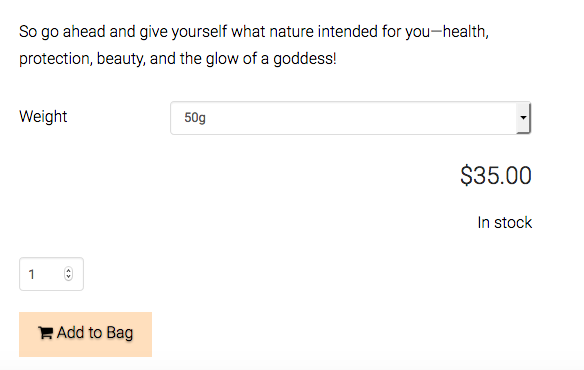Click the In stock status text
The height and width of the screenshot is (370, 584).
(x=505, y=222)
